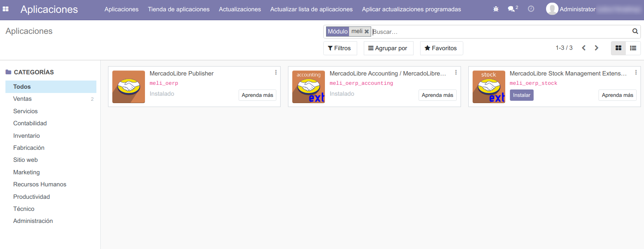Switch to list view
Screen dimensions: 644x249
pos(633,48)
